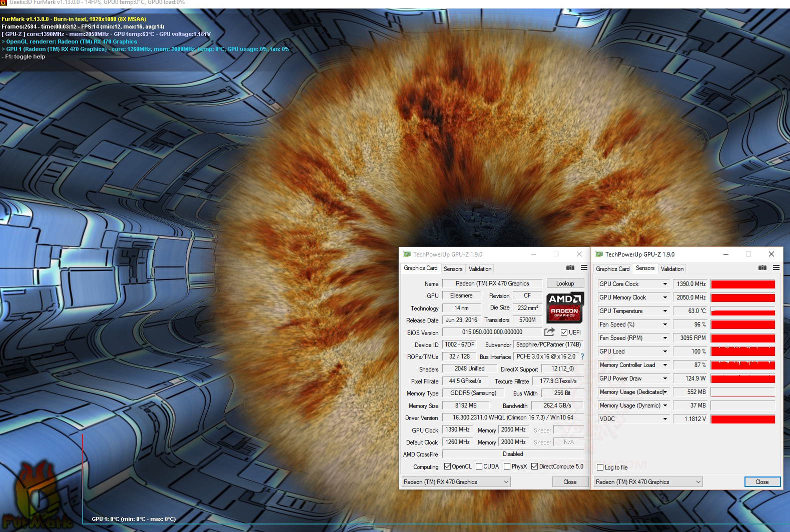Select Sensors tab in right GPU-Z window
Screen dimensions: 790x532
click(645, 268)
